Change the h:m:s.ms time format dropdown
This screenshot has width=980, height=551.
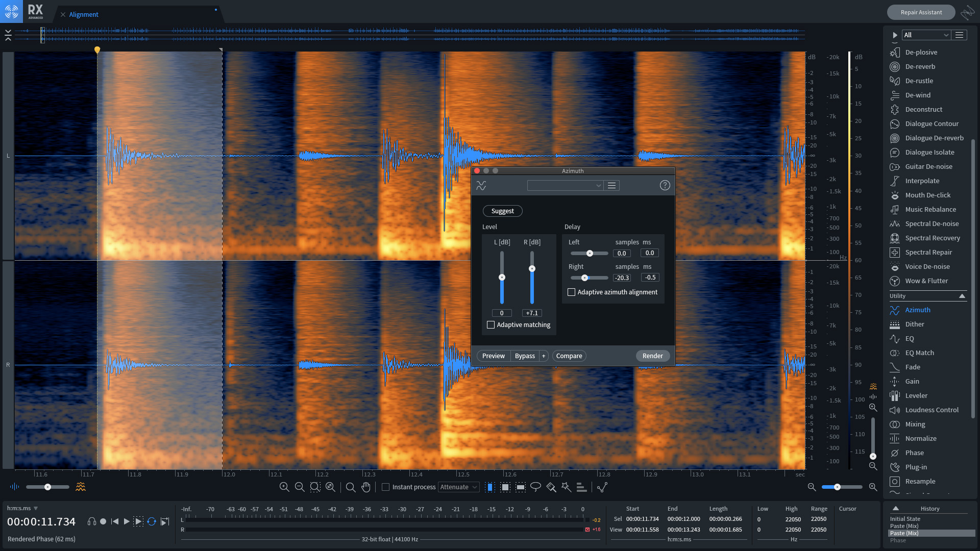tap(22, 509)
